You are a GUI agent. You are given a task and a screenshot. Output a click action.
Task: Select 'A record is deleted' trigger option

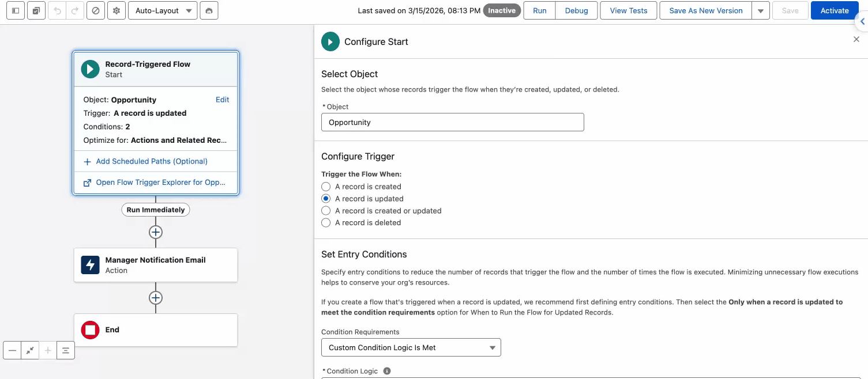326,223
